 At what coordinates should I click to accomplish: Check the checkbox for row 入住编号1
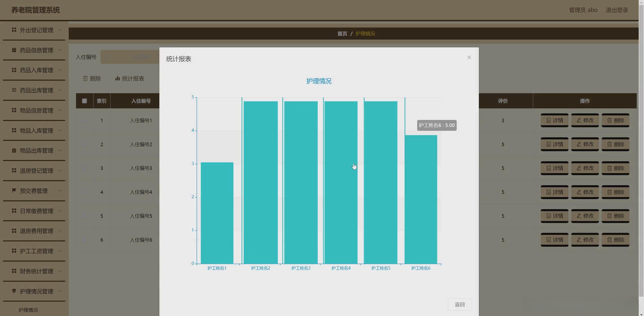84,121
